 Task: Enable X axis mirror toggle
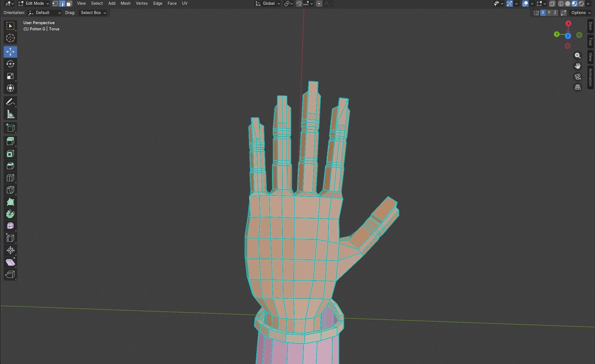(x=543, y=13)
